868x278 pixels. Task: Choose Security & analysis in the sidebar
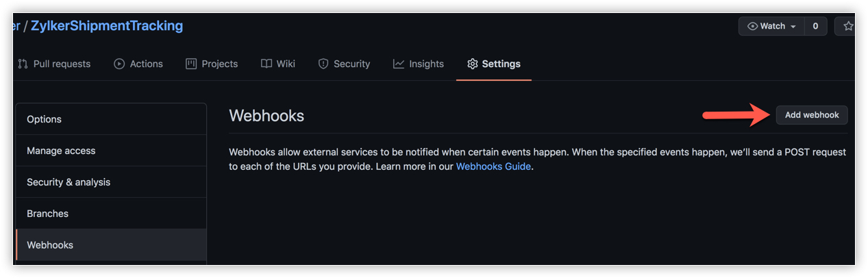[69, 182]
